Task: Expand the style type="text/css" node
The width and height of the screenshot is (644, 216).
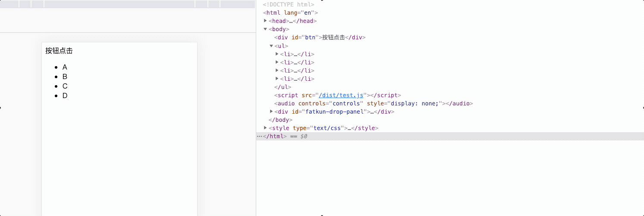Action: click(265, 128)
